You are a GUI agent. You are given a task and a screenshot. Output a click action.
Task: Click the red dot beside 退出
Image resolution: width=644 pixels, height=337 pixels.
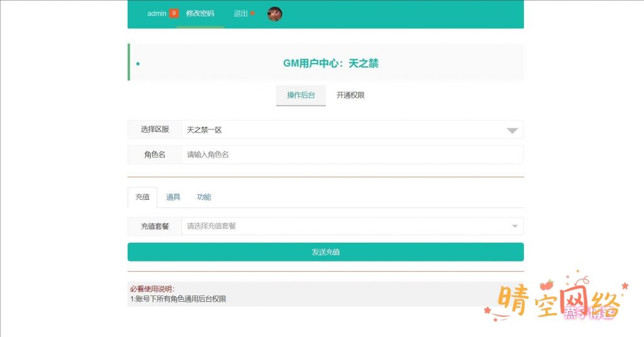[x=253, y=13]
